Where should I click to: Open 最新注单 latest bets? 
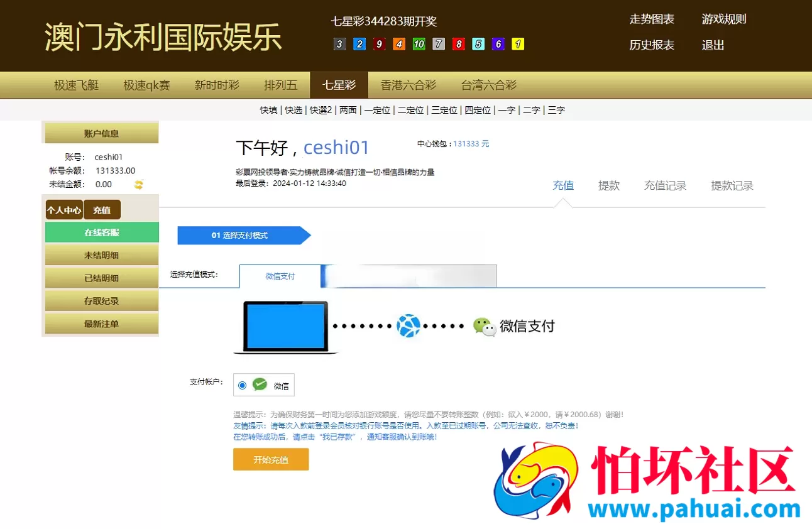[x=102, y=324]
